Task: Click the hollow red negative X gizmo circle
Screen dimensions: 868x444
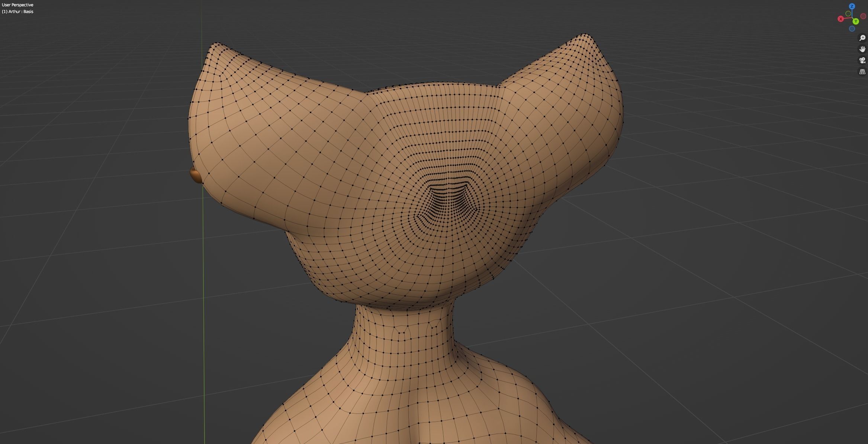Action: [864, 16]
